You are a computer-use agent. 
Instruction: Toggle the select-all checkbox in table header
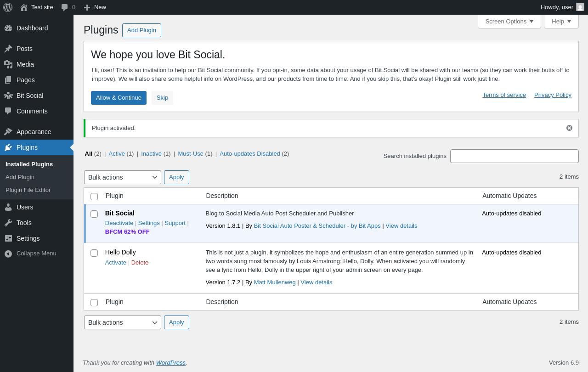point(94,197)
